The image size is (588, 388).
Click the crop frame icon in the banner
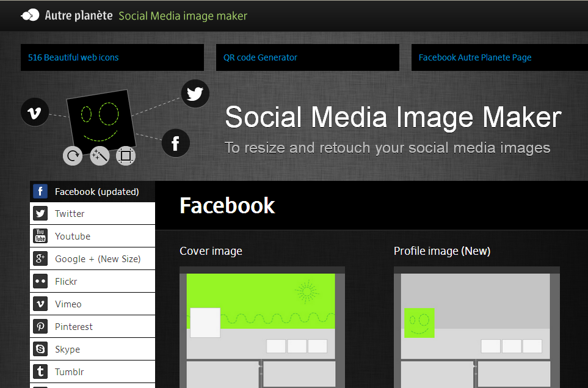coord(126,155)
